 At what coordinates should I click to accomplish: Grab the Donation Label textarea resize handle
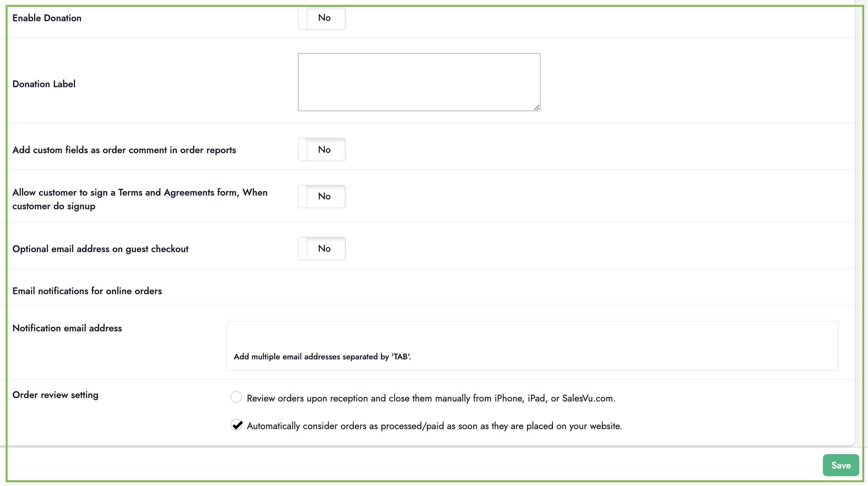click(537, 108)
